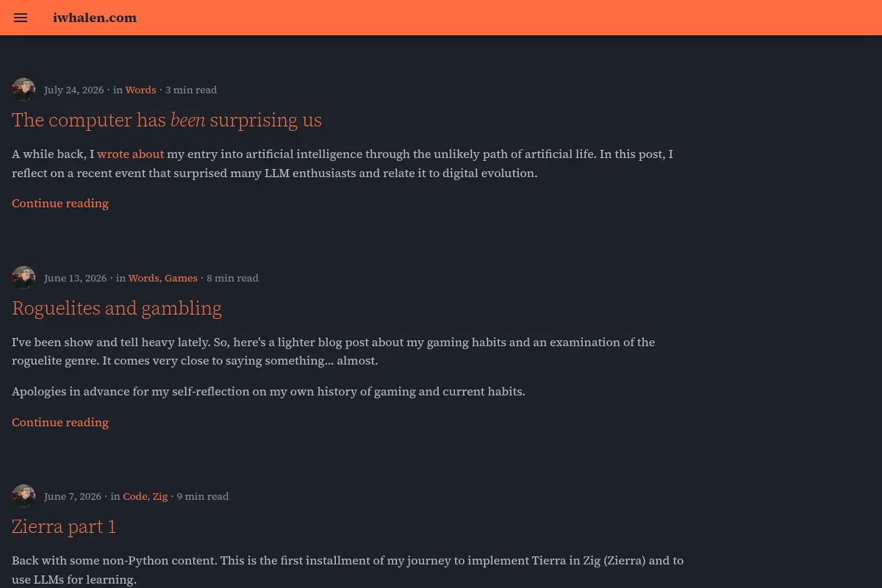Click the July 24, 2026 date text

point(73,90)
